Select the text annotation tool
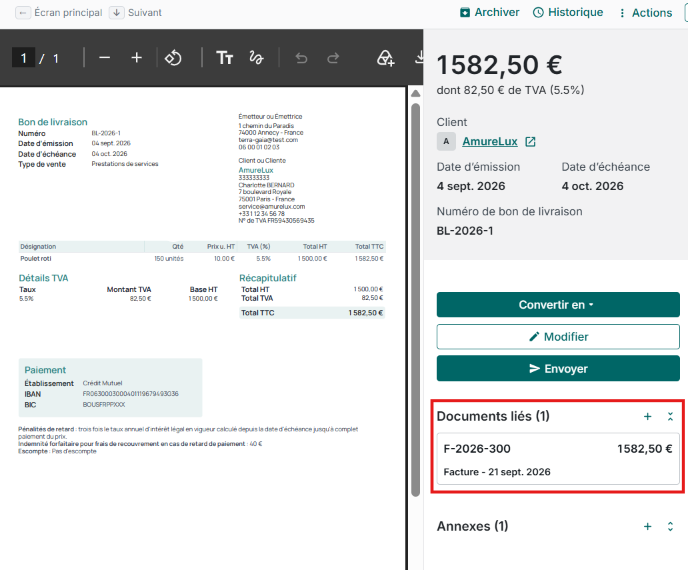 (224, 57)
